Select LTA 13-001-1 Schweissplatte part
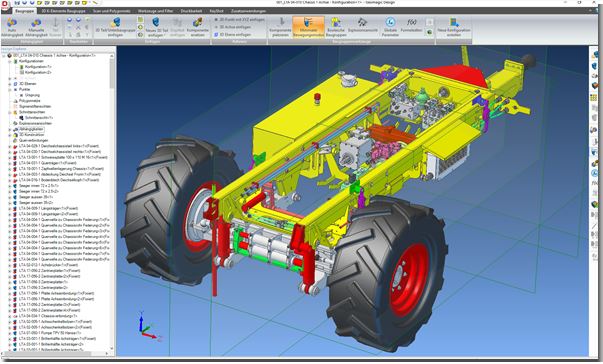 tap(63, 158)
